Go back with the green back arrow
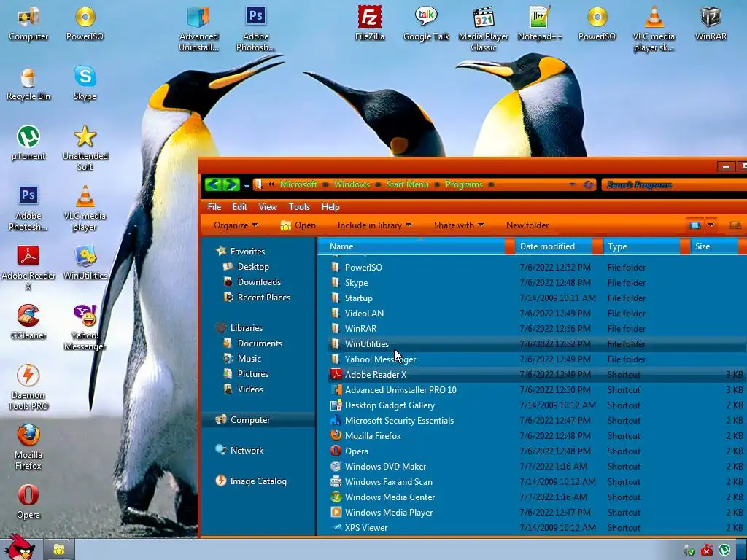Screen dimensions: 747x560 214,184
